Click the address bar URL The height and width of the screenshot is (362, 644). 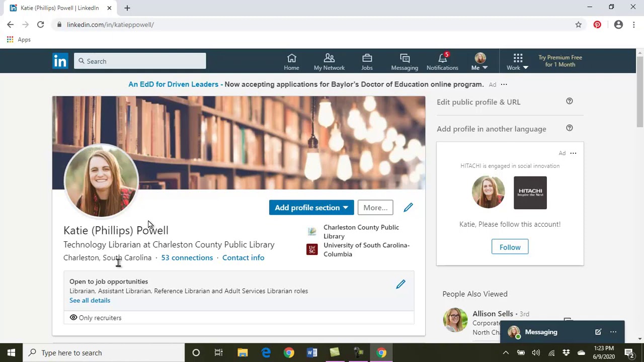pyautogui.click(x=110, y=25)
